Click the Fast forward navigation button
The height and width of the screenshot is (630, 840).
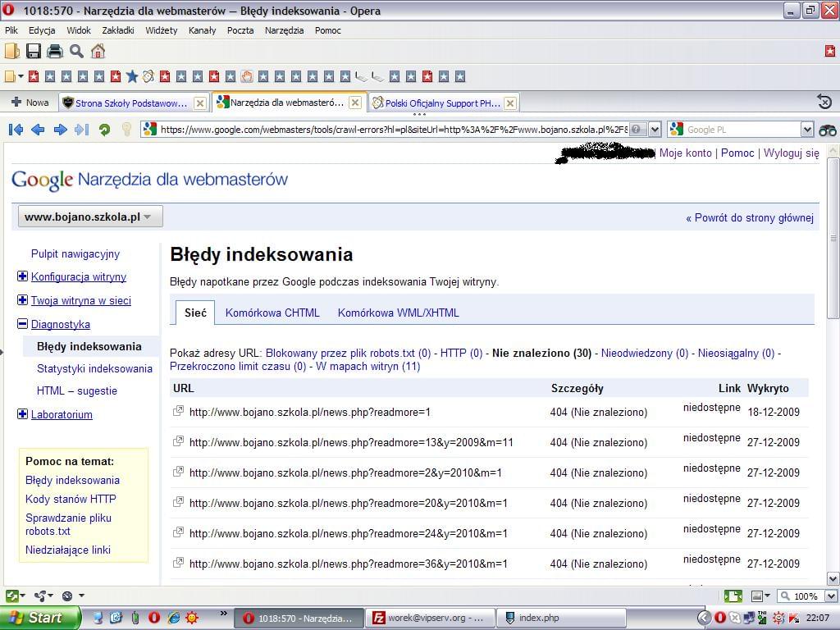(x=82, y=130)
